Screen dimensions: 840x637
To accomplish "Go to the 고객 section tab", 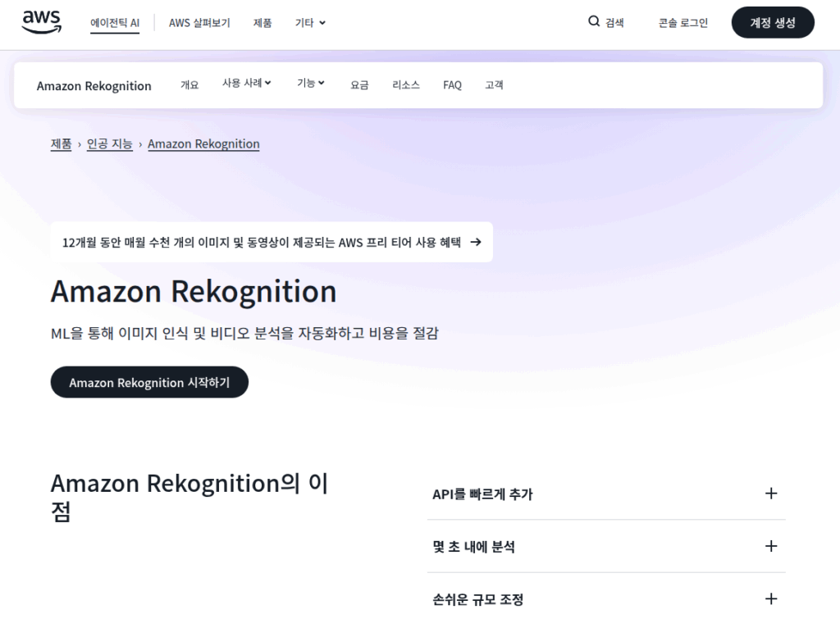I will (x=495, y=84).
